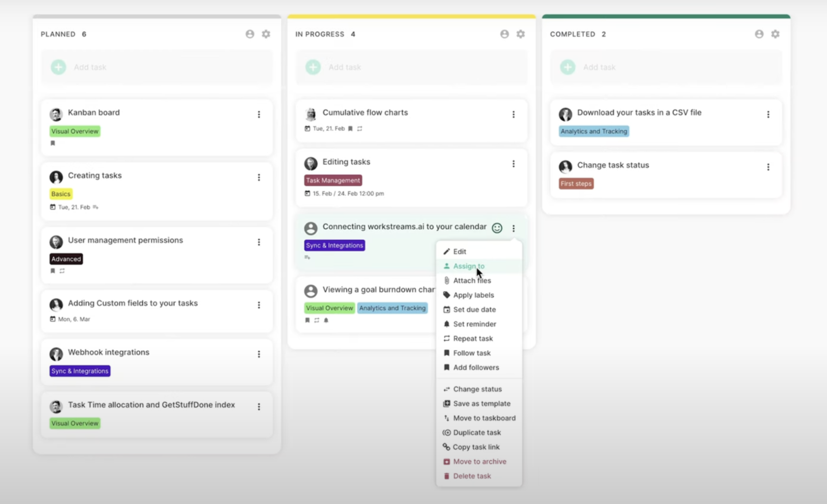827x504 pixels.
Task: Open the three-dot menu for Editing tasks
Action: (513, 164)
